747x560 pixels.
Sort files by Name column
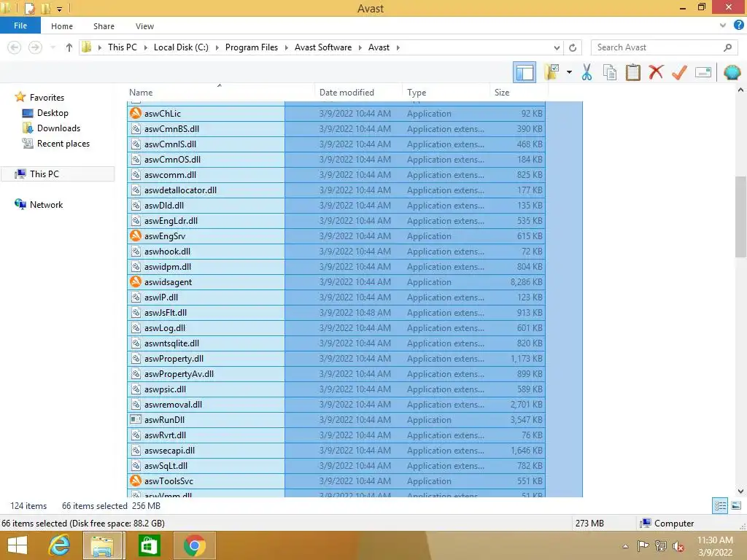coord(141,93)
